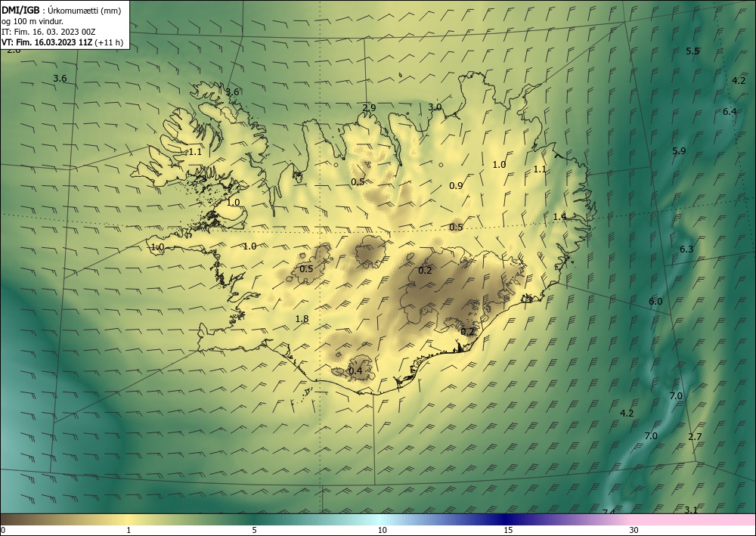Click the color scale tick label 10
The height and width of the screenshot is (536, 756).
pyautogui.click(x=382, y=531)
